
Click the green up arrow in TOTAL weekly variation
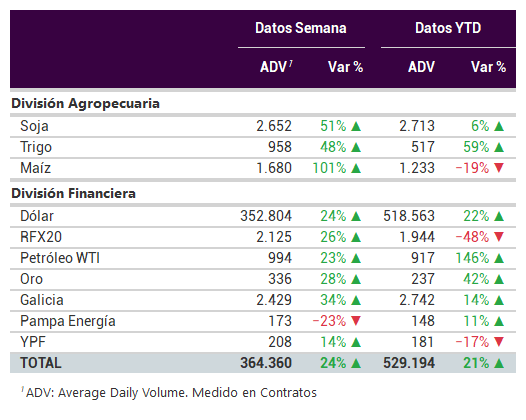point(356,363)
